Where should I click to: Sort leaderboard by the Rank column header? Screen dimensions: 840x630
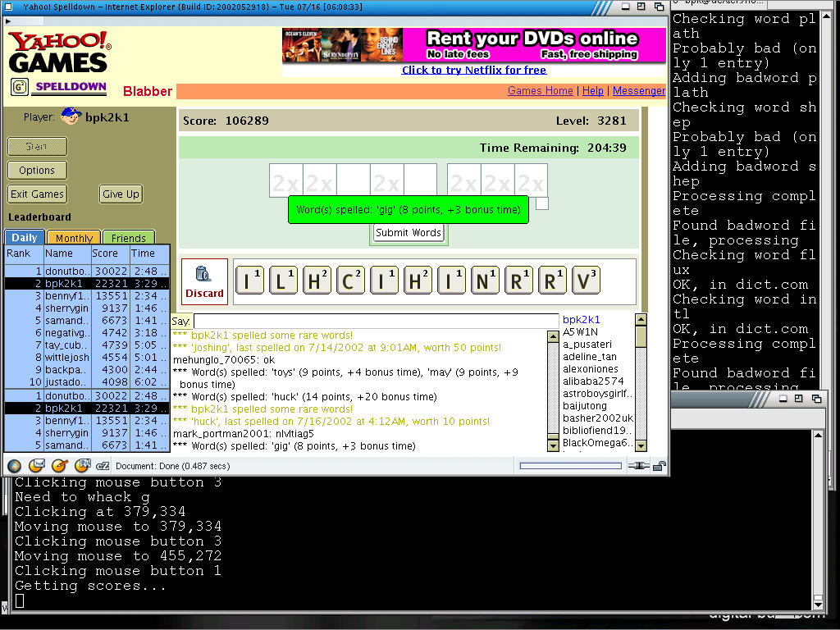[x=24, y=253]
